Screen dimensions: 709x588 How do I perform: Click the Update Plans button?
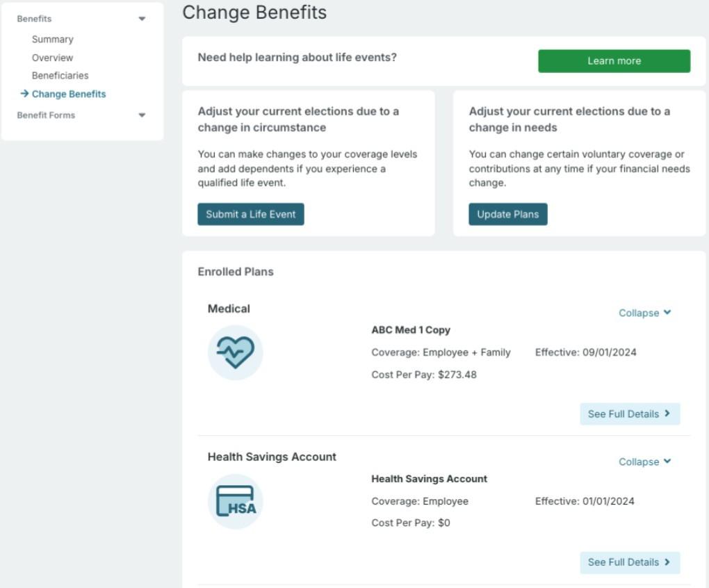pyautogui.click(x=507, y=214)
